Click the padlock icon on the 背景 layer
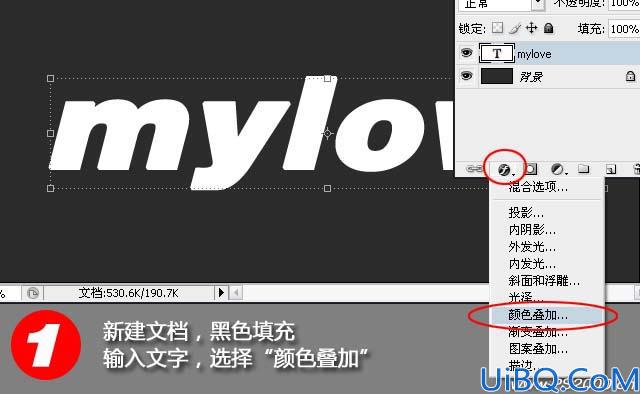640x394 pixels. pyautogui.click(x=630, y=76)
